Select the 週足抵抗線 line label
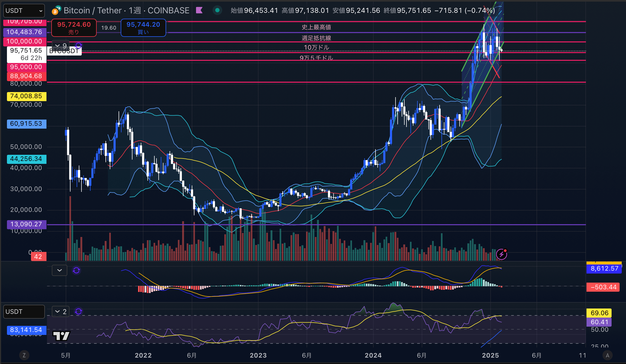Image resolution: width=626 pixels, height=364 pixels. pyautogui.click(x=316, y=38)
